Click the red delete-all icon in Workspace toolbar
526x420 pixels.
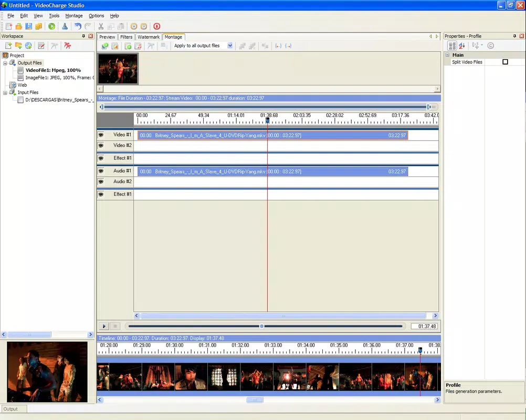coord(67,46)
